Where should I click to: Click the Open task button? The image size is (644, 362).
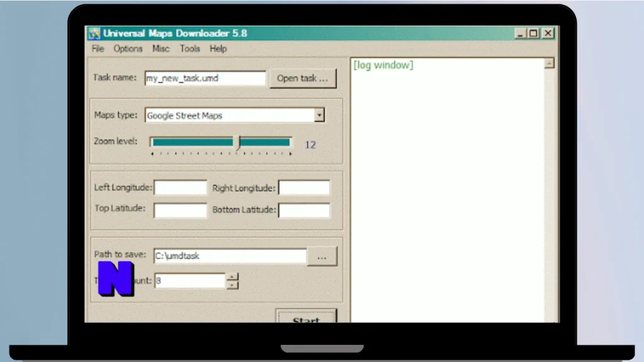(303, 79)
